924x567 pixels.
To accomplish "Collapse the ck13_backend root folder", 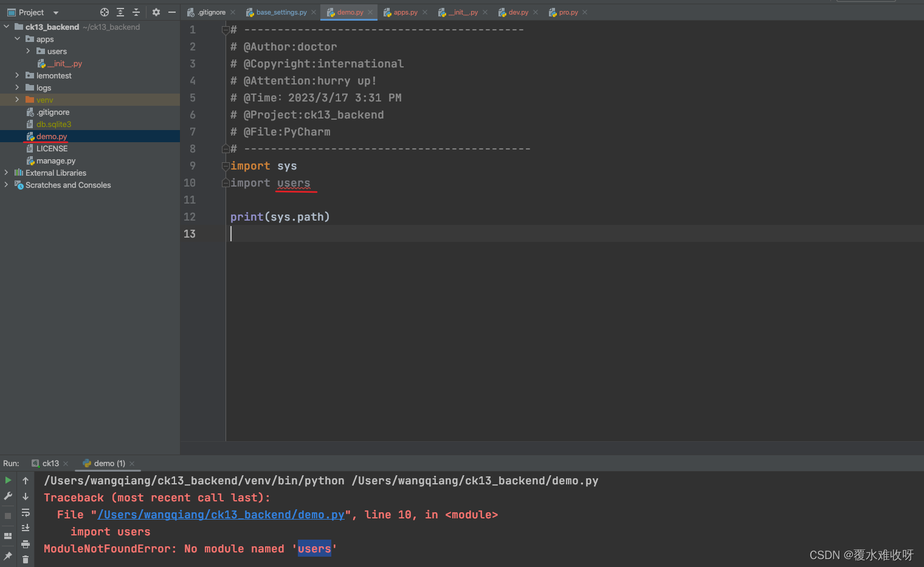I will tap(7, 27).
